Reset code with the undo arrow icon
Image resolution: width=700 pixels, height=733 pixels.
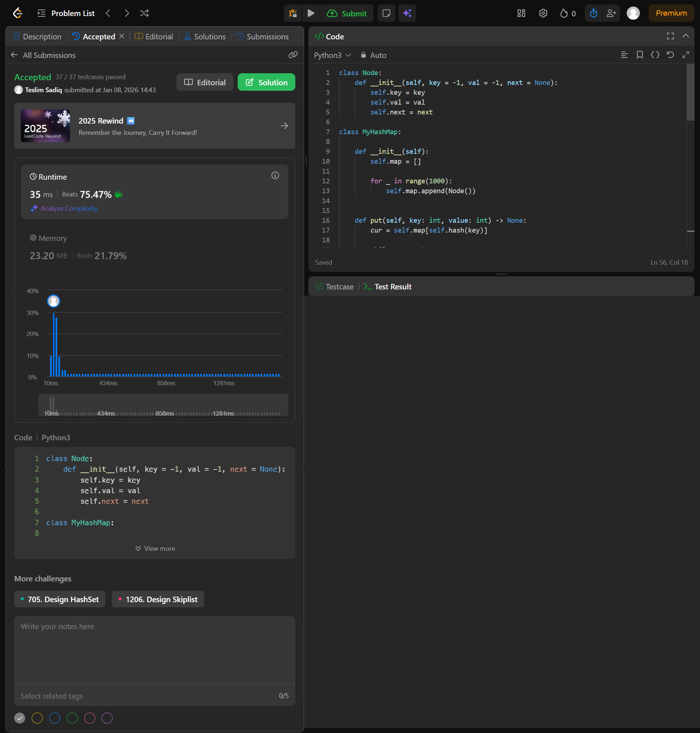670,55
